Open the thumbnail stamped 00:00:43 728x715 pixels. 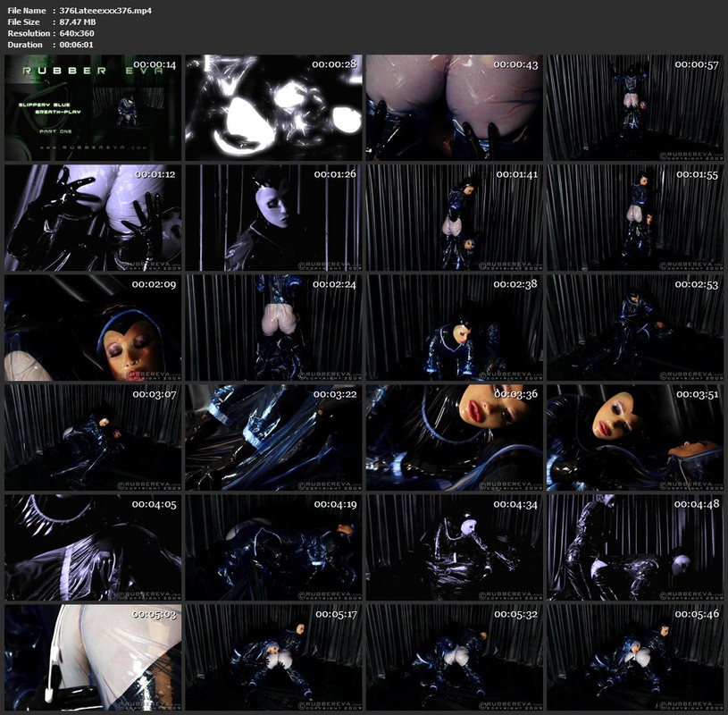coord(454,108)
